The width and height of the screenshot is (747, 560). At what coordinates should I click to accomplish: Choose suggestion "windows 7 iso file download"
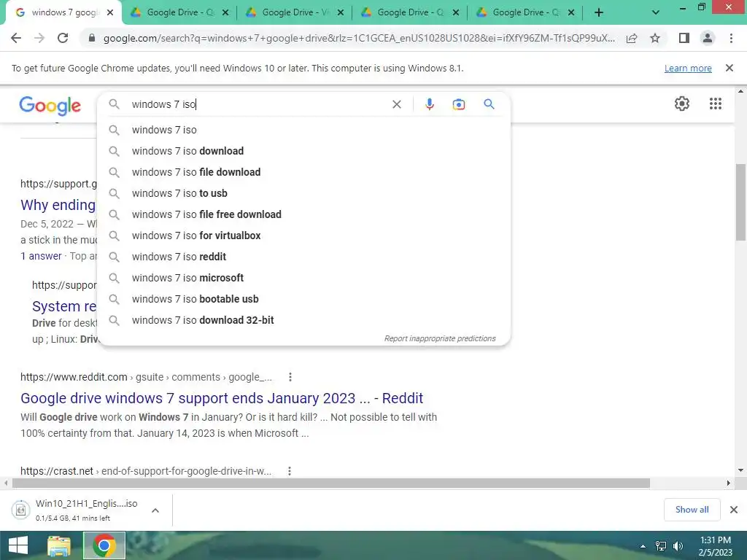304,172
